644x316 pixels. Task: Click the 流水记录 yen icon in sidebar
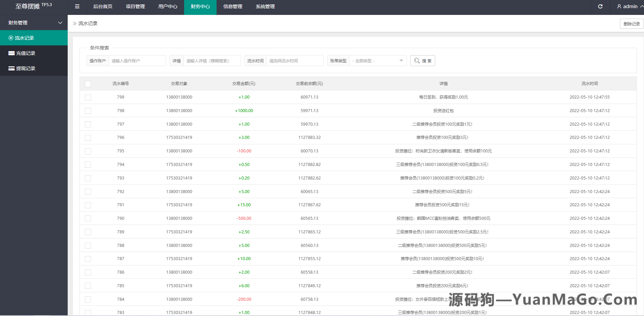pyautogui.click(x=11, y=38)
